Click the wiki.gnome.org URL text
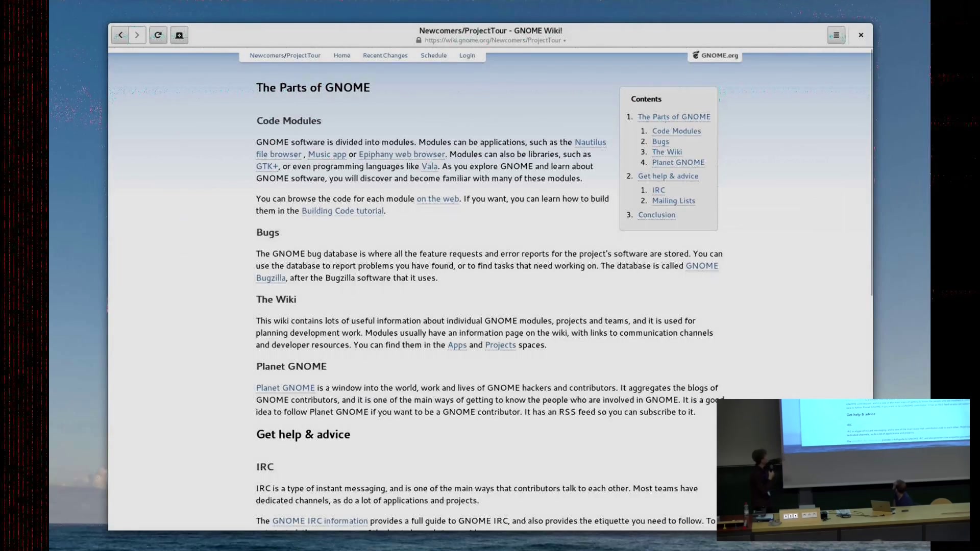The image size is (980, 551). click(x=493, y=40)
